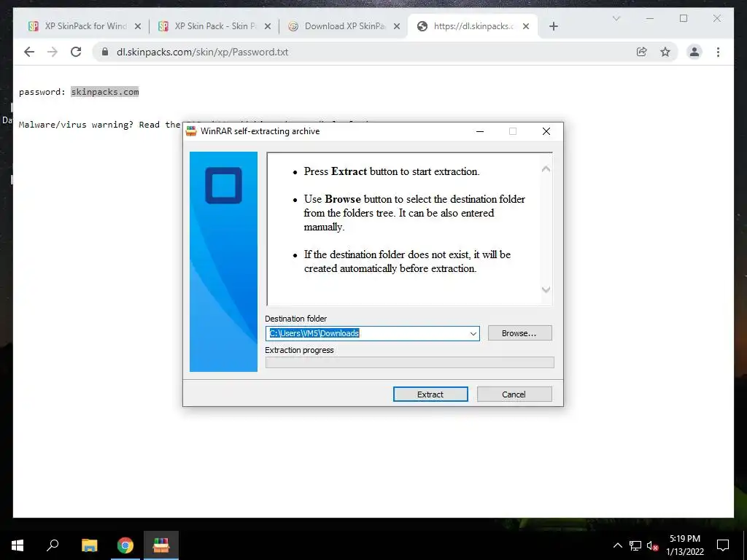Go back in Chrome
The height and width of the screenshot is (560, 747).
click(x=29, y=52)
